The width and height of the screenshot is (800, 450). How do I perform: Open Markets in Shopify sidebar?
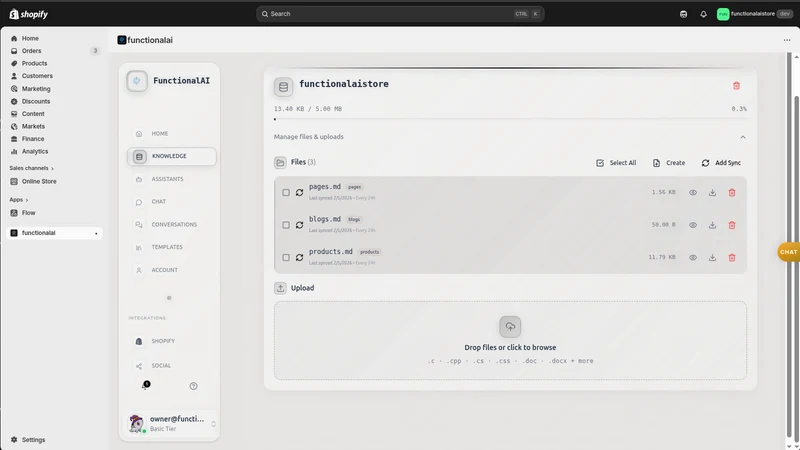click(33, 126)
